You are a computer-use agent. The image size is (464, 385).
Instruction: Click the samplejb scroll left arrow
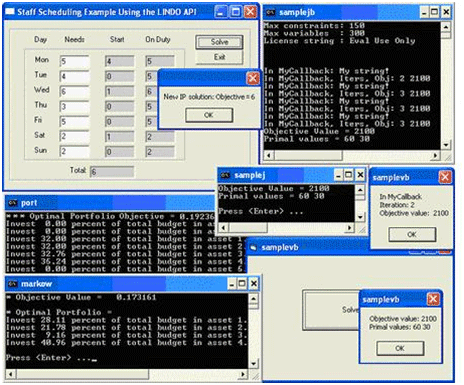[269, 156]
